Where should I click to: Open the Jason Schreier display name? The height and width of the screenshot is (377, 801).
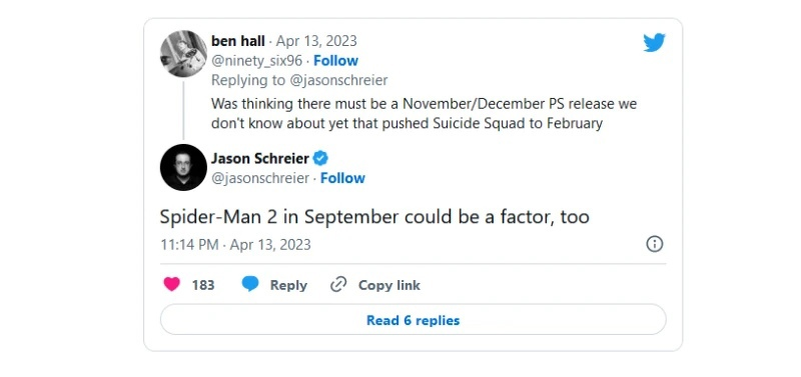(x=260, y=159)
